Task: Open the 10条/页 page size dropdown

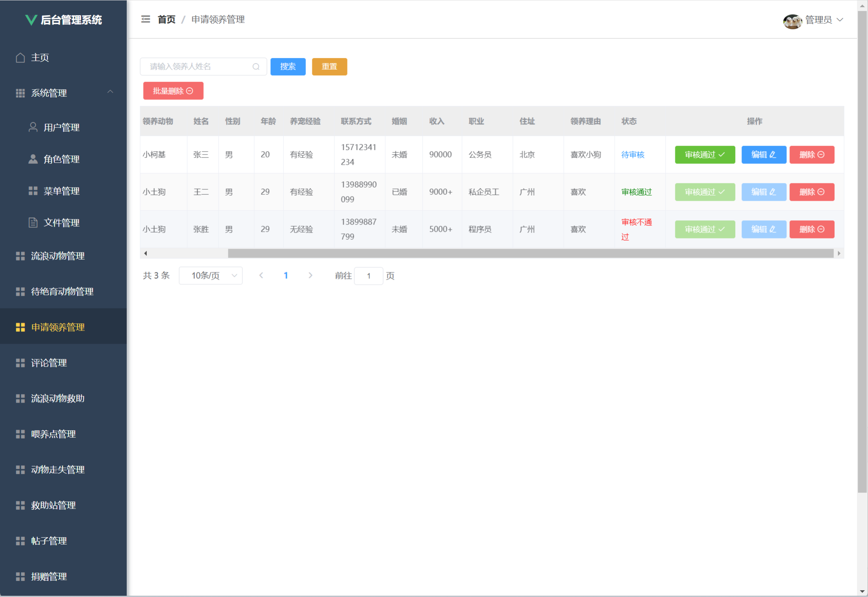Action: tap(210, 276)
